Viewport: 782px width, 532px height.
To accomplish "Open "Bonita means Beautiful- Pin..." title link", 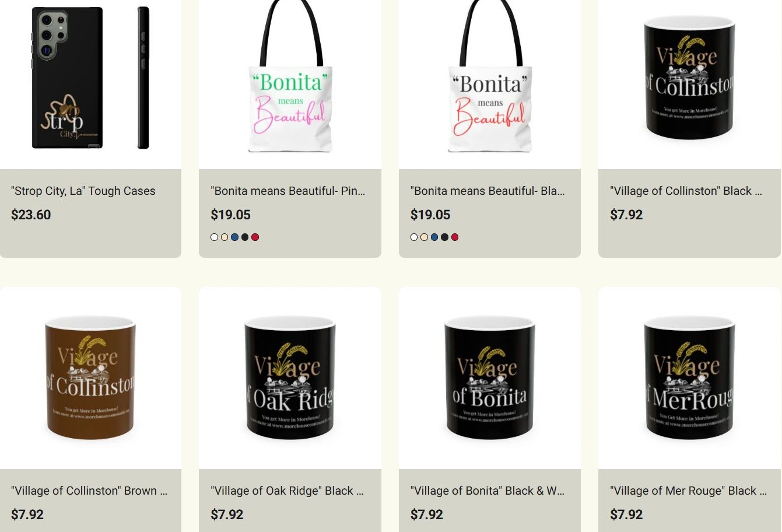I will pyautogui.click(x=288, y=191).
